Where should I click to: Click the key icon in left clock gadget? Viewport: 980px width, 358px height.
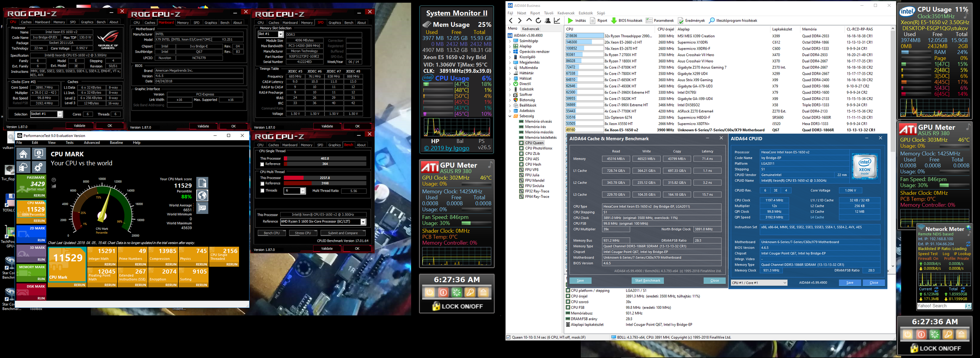pyautogui.click(x=470, y=293)
